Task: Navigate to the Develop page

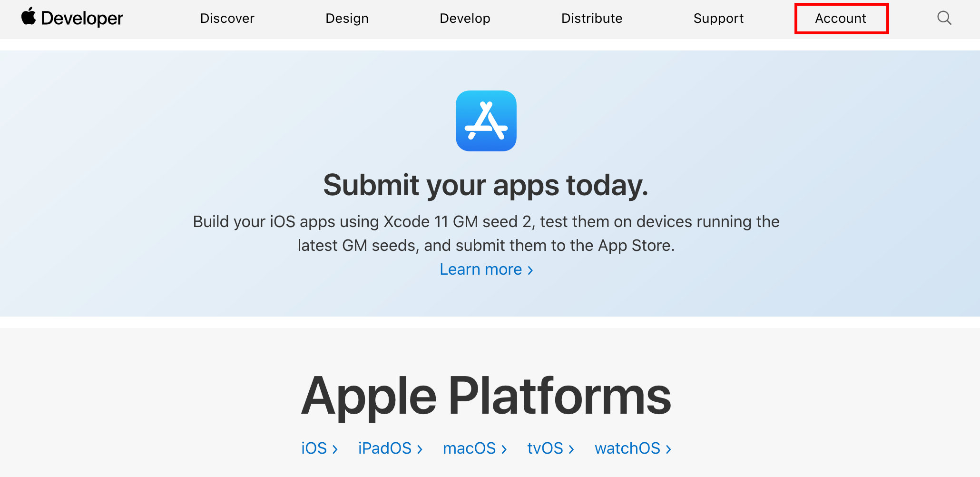Action: click(x=465, y=18)
